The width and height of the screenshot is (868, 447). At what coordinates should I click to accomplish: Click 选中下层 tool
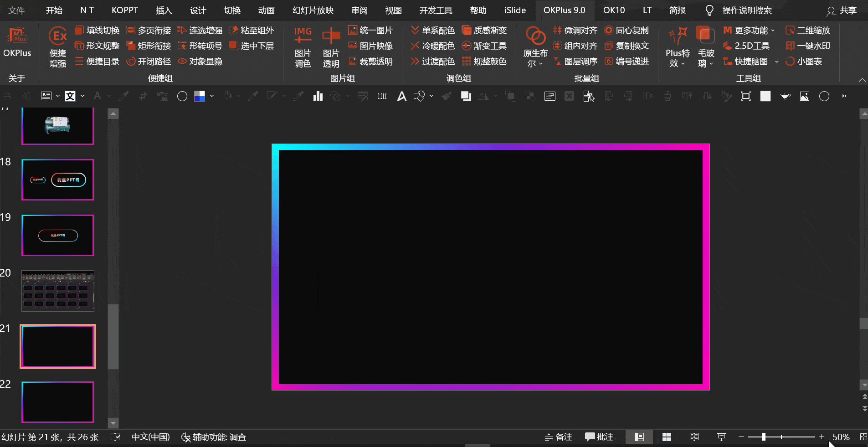[252, 46]
